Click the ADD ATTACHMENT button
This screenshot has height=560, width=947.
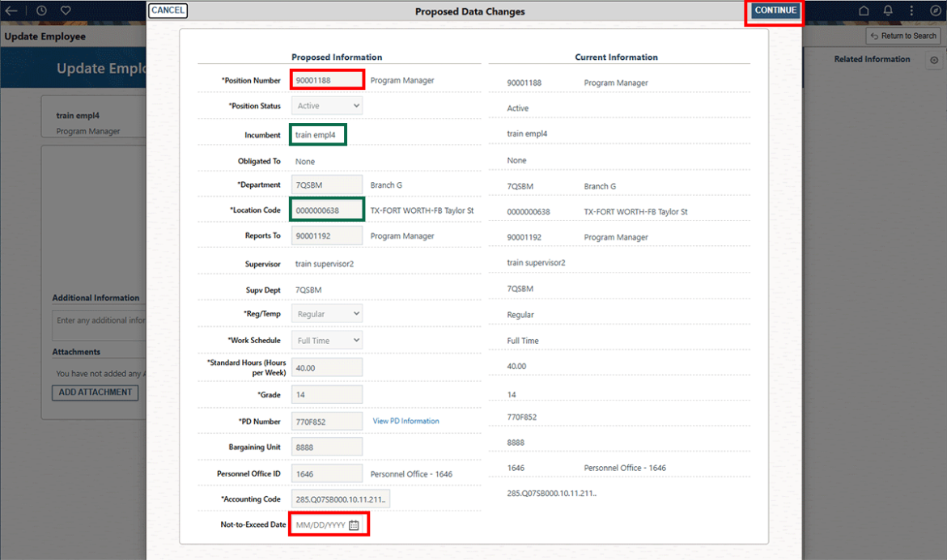(x=95, y=392)
